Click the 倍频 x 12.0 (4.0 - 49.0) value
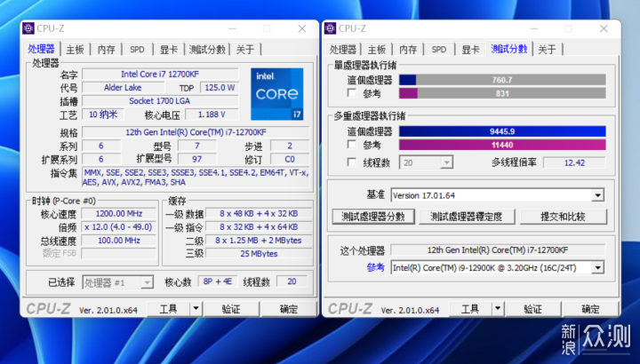 click(119, 227)
